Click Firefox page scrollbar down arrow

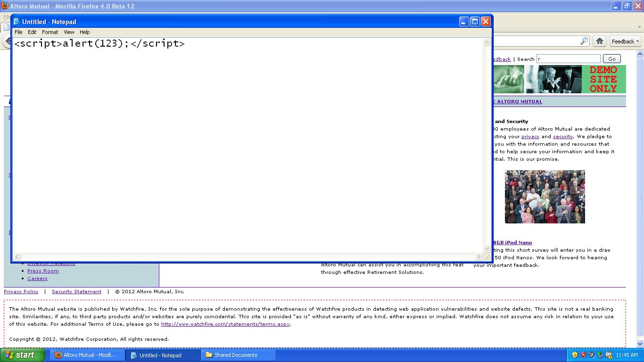tap(640, 344)
